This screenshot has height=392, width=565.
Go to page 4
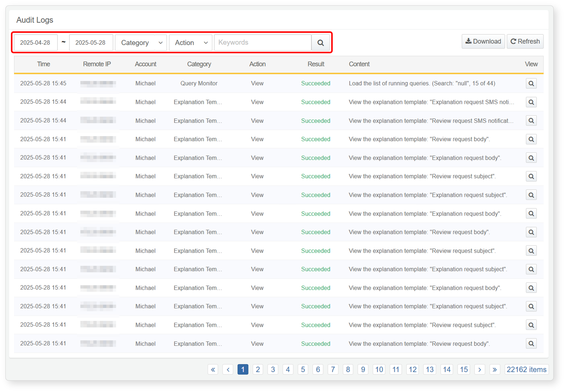(288, 369)
